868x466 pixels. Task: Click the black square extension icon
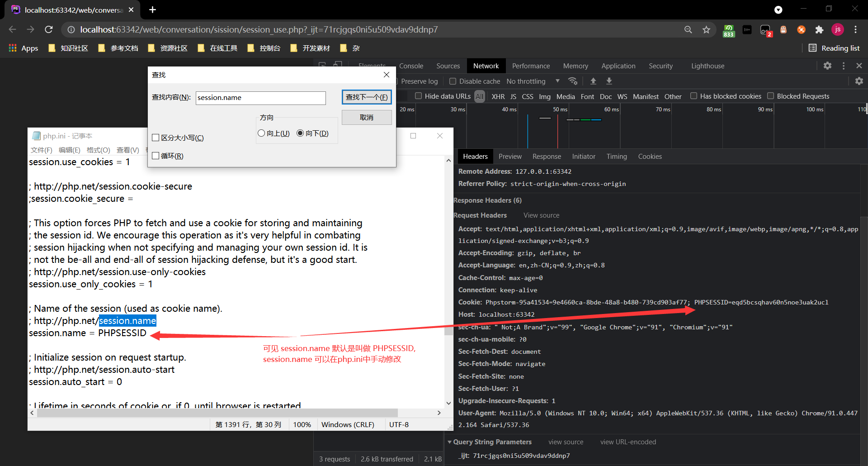click(747, 29)
